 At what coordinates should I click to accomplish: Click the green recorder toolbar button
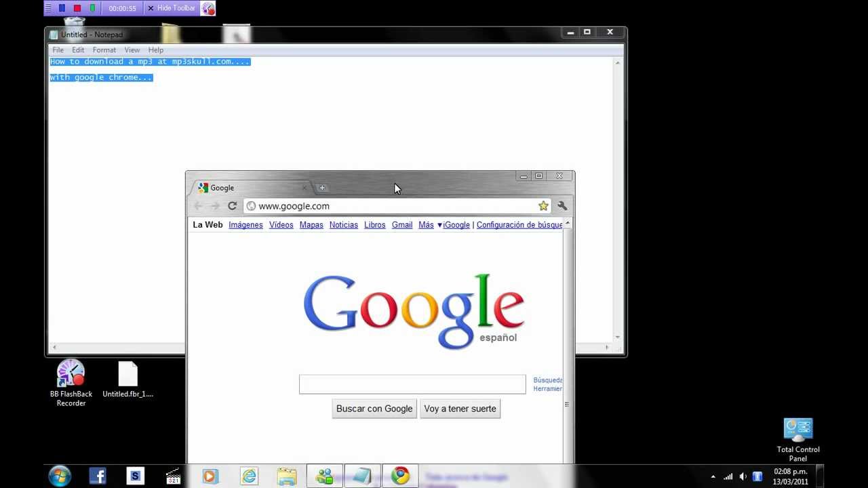point(92,8)
